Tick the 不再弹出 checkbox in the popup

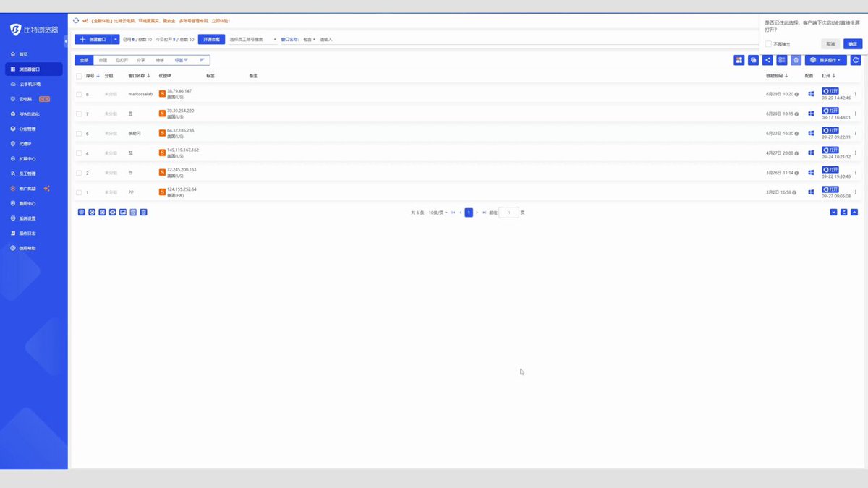tap(768, 44)
